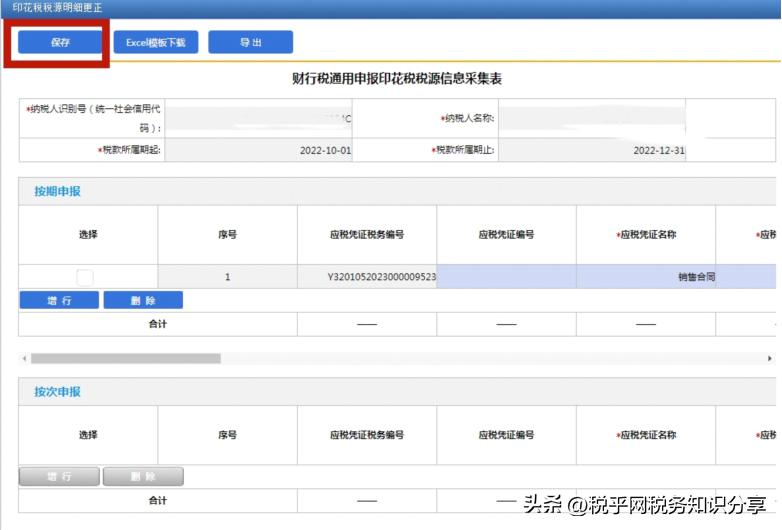Click 应税凭证名称 header in 按期申报 table
Viewport: 782px width, 530px height.
pos(646,234)
